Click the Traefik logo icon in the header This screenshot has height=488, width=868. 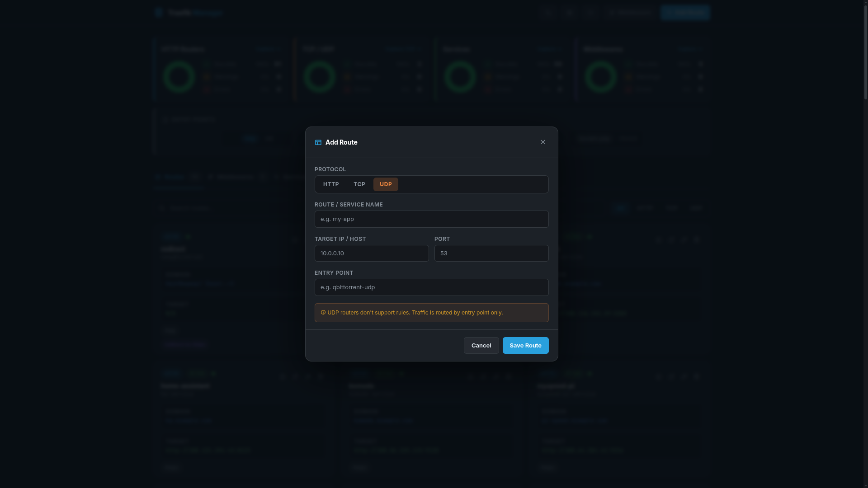tap(159, 13)
